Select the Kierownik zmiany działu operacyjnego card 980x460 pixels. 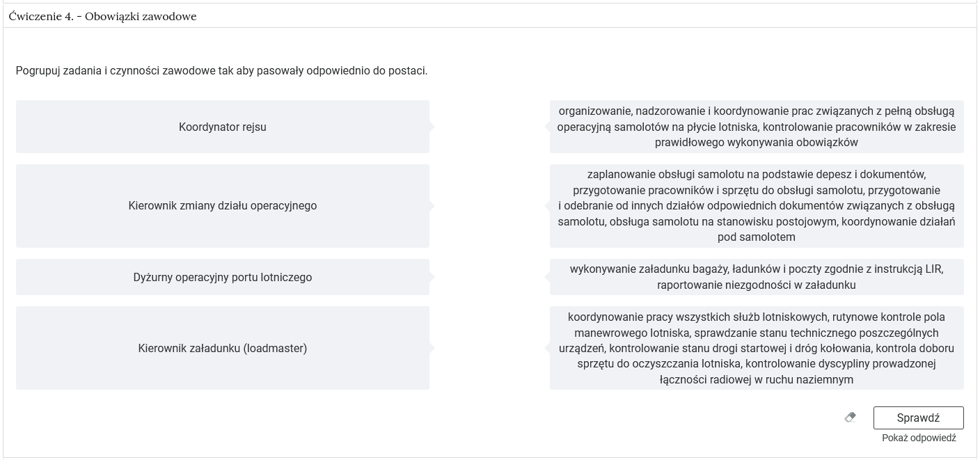click(x=222, y=206)
